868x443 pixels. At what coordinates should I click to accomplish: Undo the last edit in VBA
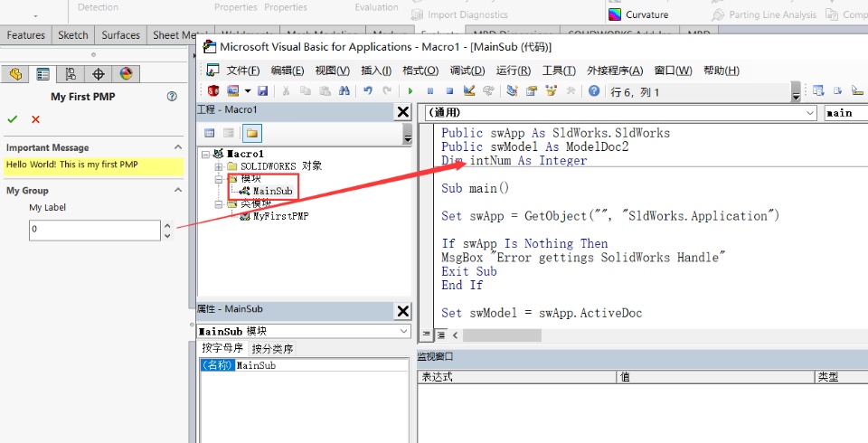[x=368, y=90]
